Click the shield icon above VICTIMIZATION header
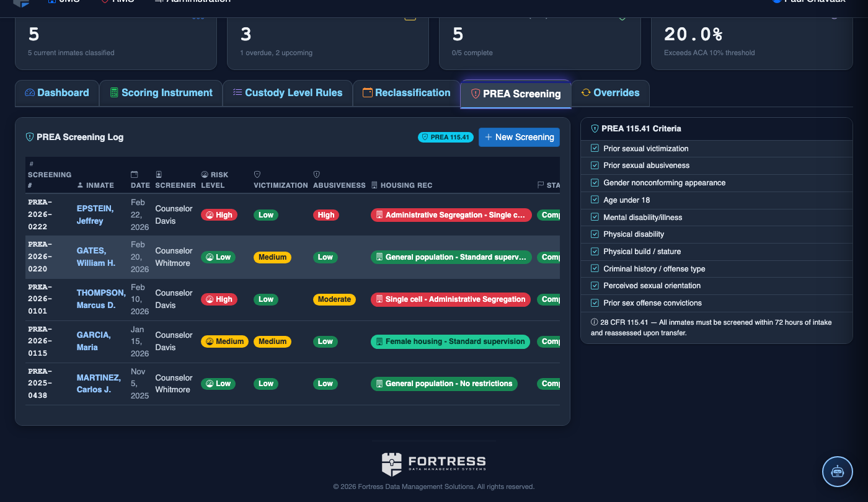 click(x=257, y=175)
